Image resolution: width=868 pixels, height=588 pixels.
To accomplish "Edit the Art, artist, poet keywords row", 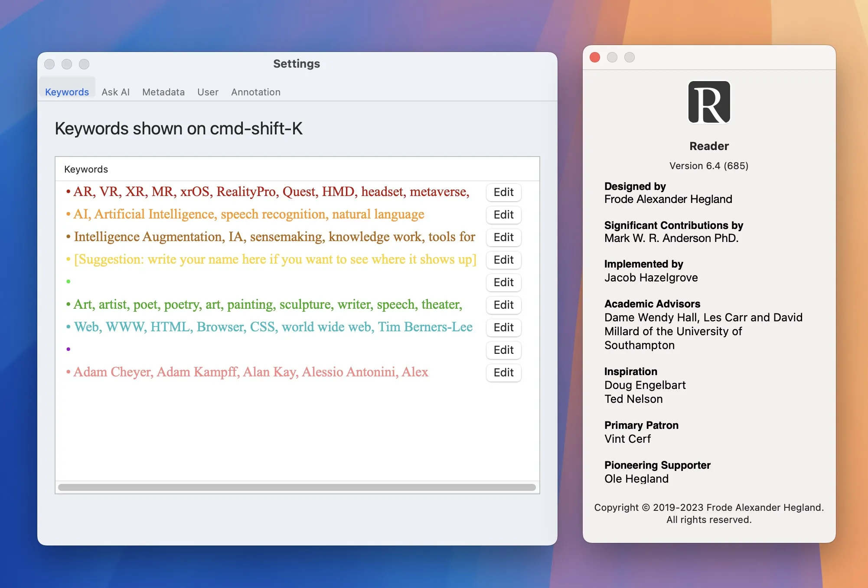I will pos(503,305).
